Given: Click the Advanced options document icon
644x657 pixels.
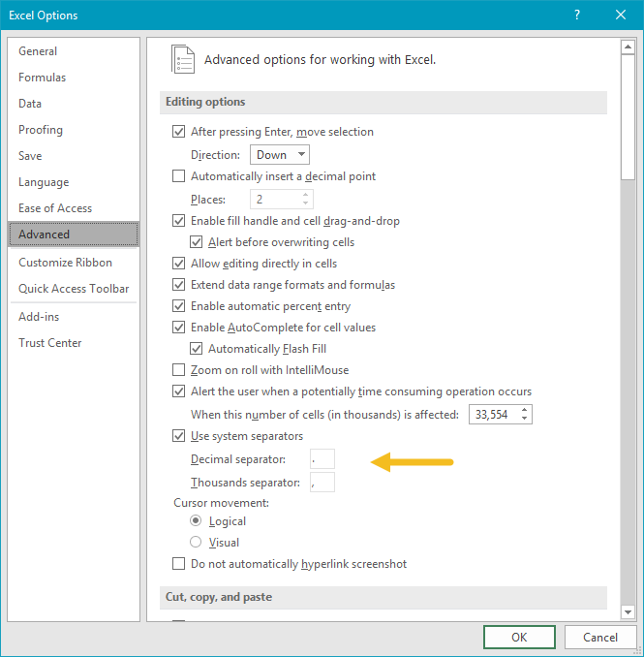Looking at the screenshot, I should tap(183, 59).
